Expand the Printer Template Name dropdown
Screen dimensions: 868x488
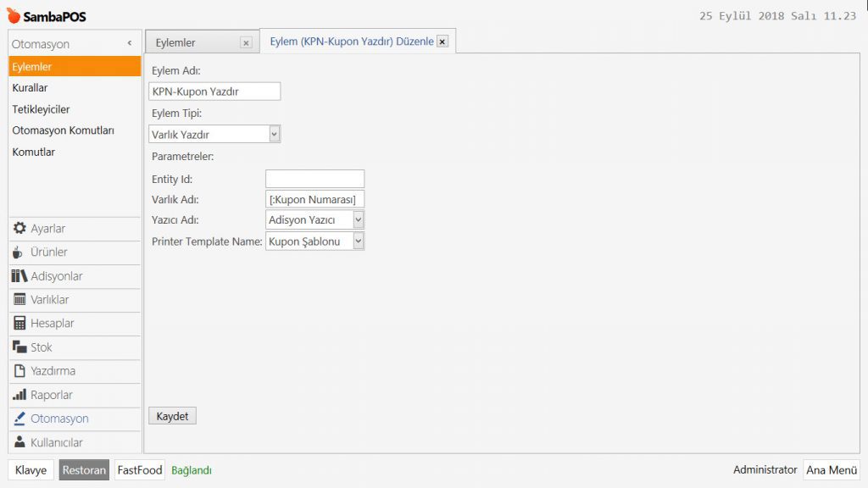pos(358,241)
